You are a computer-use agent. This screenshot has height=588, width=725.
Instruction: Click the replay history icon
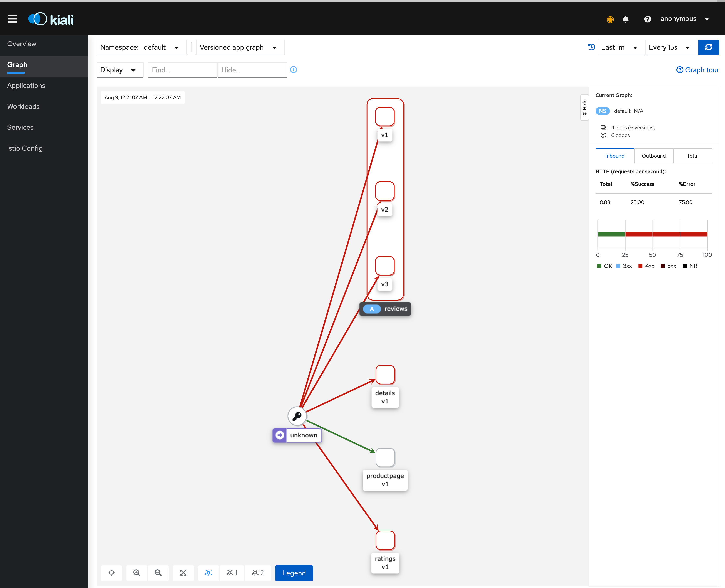591,47
